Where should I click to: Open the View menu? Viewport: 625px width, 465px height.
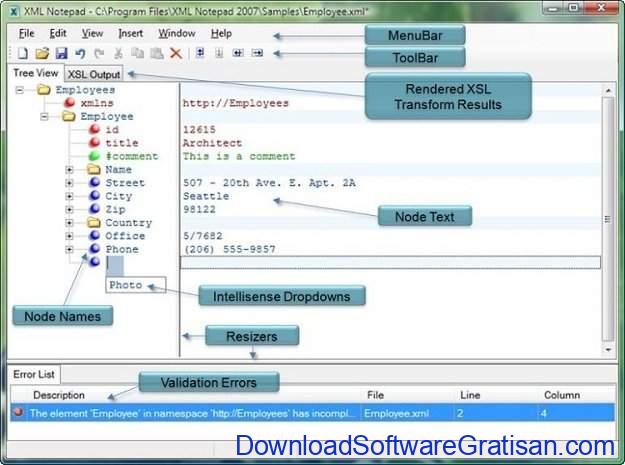92,33
